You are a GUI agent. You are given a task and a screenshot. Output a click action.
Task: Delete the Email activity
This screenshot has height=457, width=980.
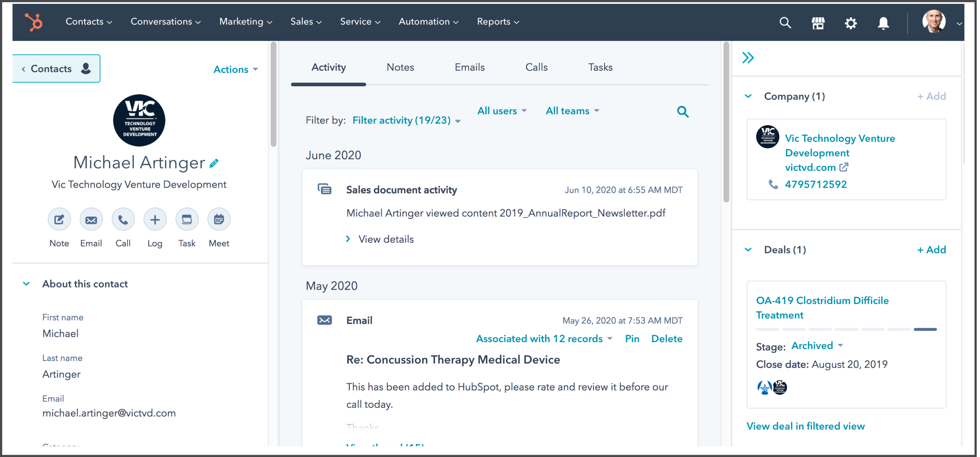(666, 339)
